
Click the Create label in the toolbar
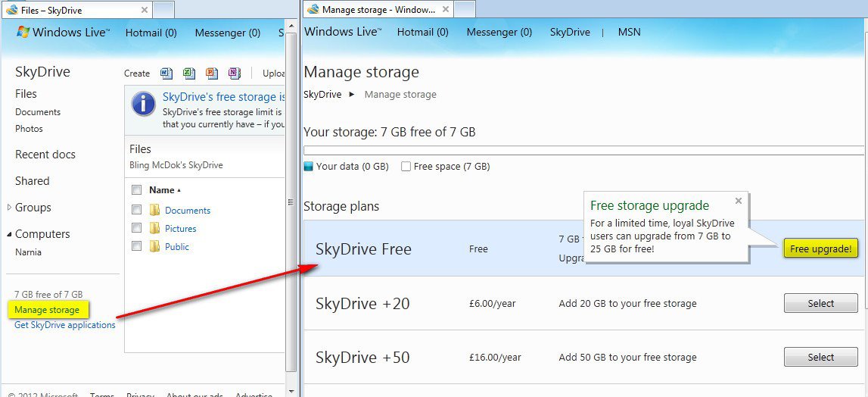pos(137,73)
